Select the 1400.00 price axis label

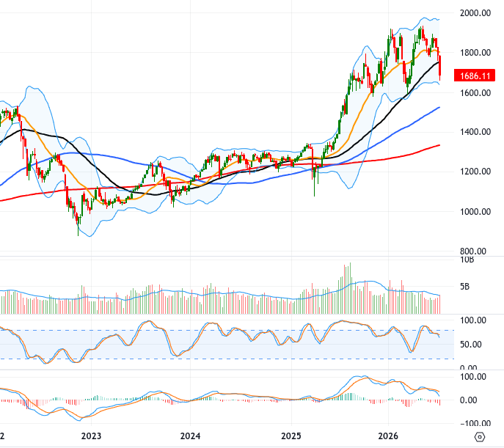pyautogui.click(x=475, y=132)
